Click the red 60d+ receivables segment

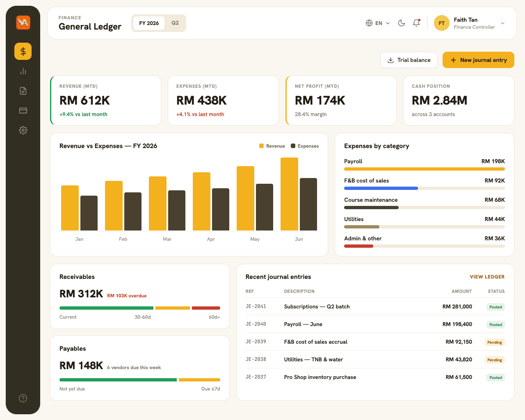[206, 308]
